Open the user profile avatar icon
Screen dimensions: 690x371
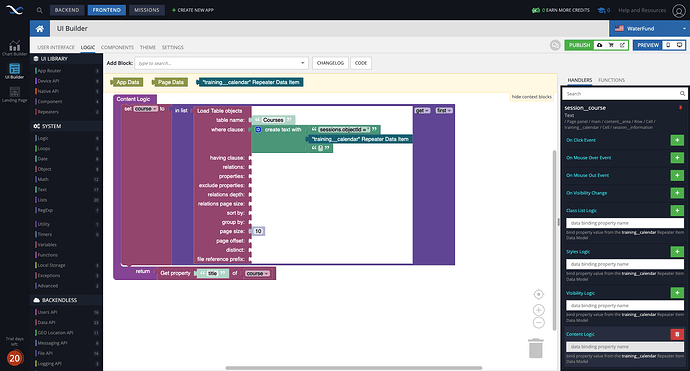[x=679, y=11]
